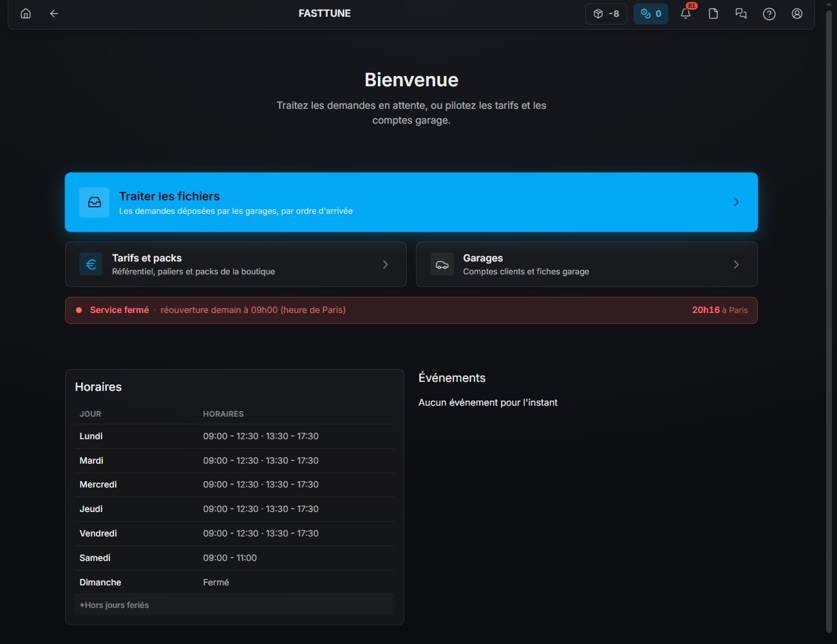837x644 pixels.
Task: Click Aucun événement pour l'instant text
Action: coord(488,402)
